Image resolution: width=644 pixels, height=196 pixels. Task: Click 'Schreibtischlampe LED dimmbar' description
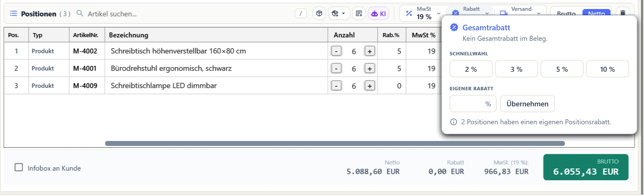[x=164, y=86]
